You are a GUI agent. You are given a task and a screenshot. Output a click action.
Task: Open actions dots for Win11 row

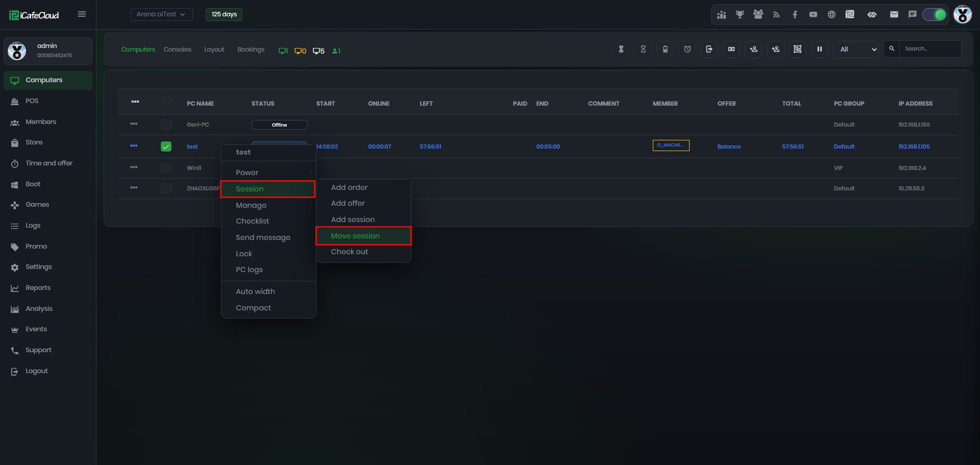[x=134, y=167]
